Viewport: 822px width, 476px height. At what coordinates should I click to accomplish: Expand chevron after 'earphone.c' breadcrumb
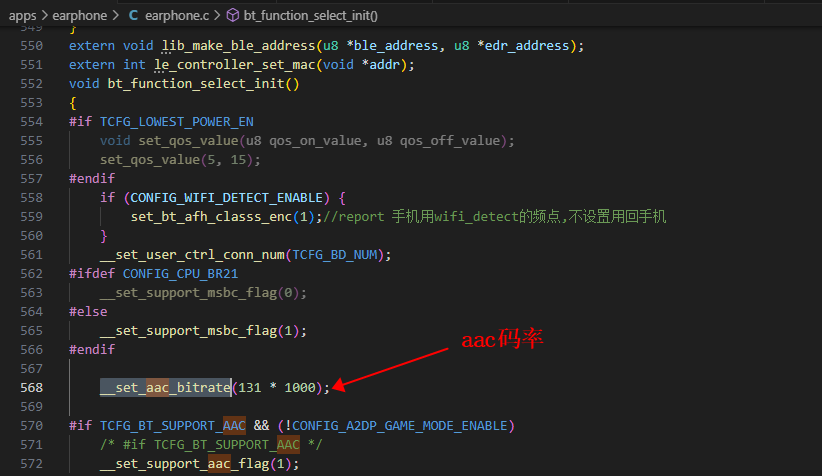[x=217, y=16]
